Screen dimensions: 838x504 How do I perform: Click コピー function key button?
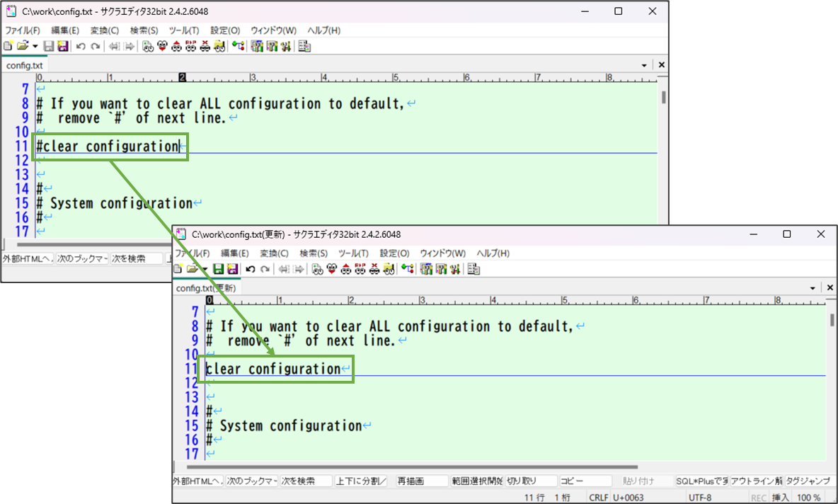coord(586,481)
